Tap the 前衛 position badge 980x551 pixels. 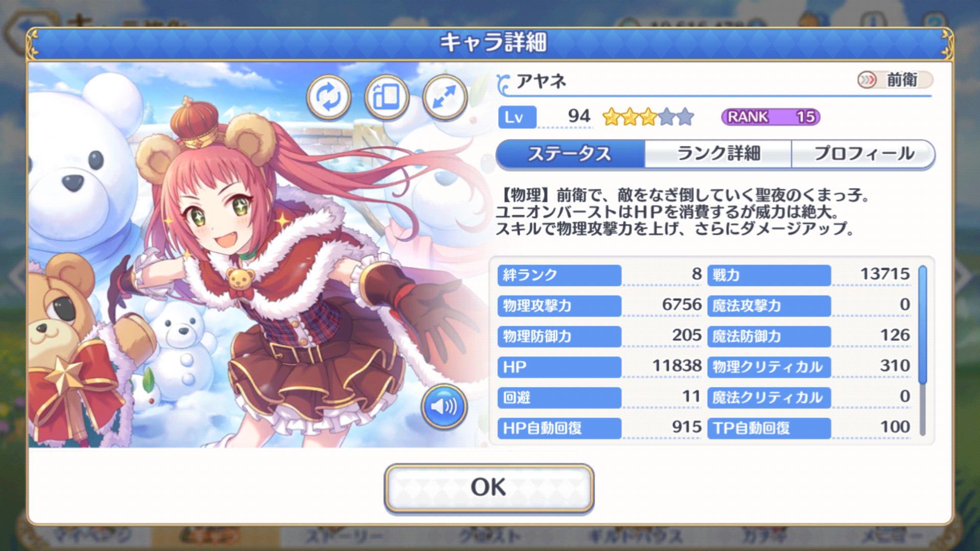click(895, 80)
